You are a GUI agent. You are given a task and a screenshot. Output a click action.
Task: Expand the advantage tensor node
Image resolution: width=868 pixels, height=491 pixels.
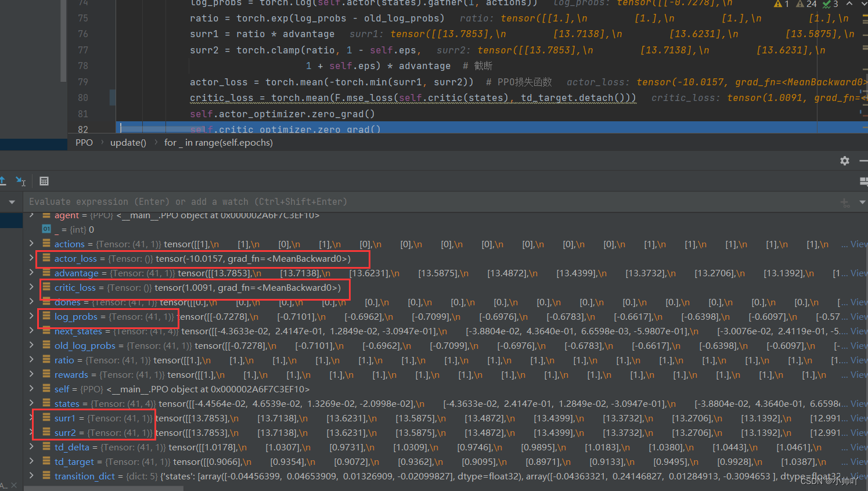(x=31, y=273)
